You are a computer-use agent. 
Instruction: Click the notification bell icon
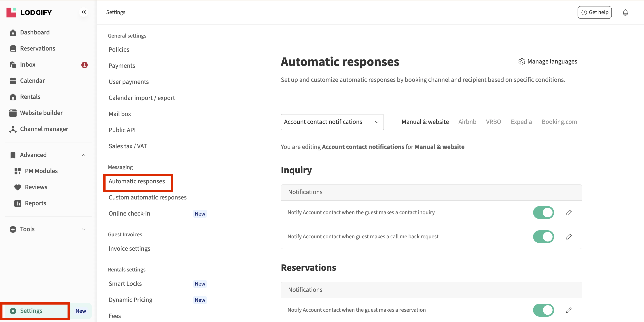pyautogui.click(x=625, y=13)
